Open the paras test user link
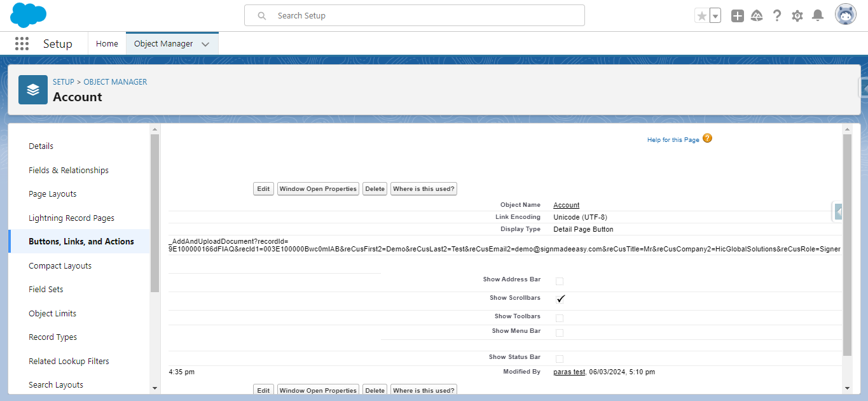This screenshot has height=401, width=868. 569,372
